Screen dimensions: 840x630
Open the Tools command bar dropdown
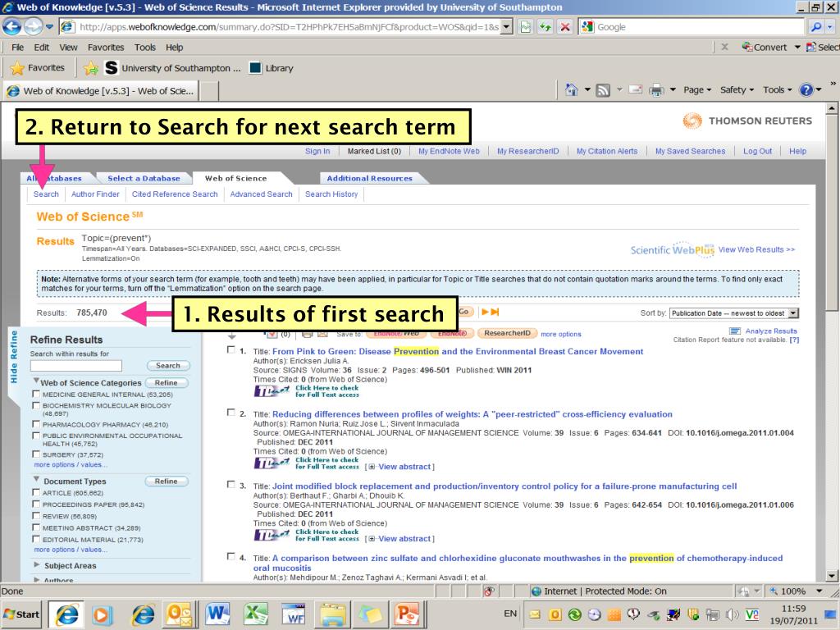point(777,90)
